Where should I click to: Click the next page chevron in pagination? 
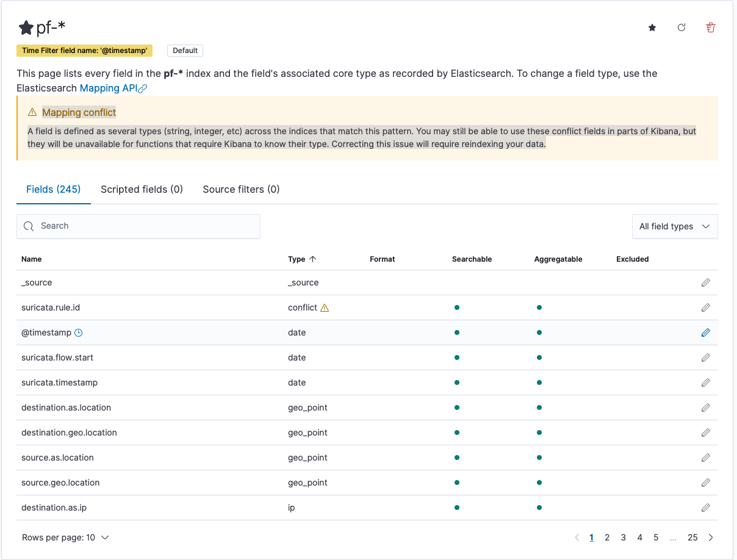pos(711,537)
